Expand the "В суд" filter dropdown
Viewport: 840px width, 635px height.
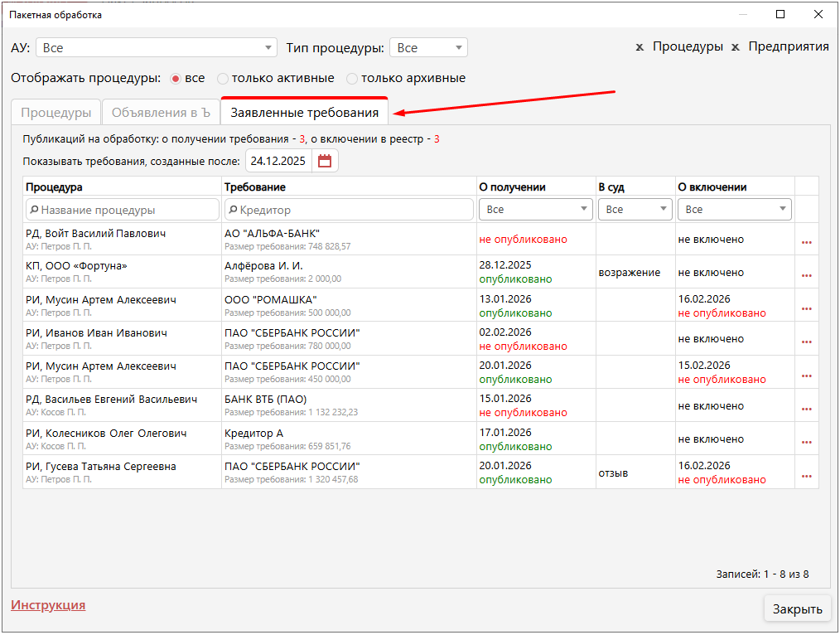coord(635,210)
